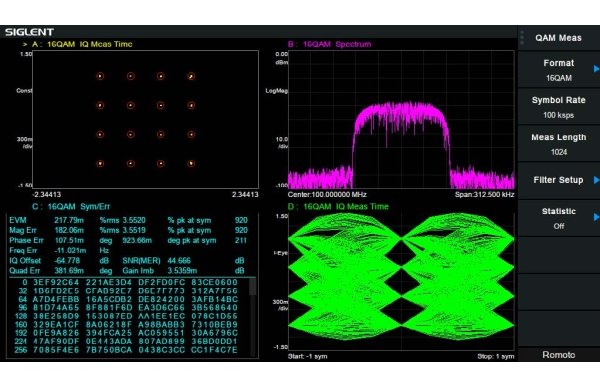Click the SNR(MER) value 44.666
Viewport: 600px width, 390px height.
(179, 261)
